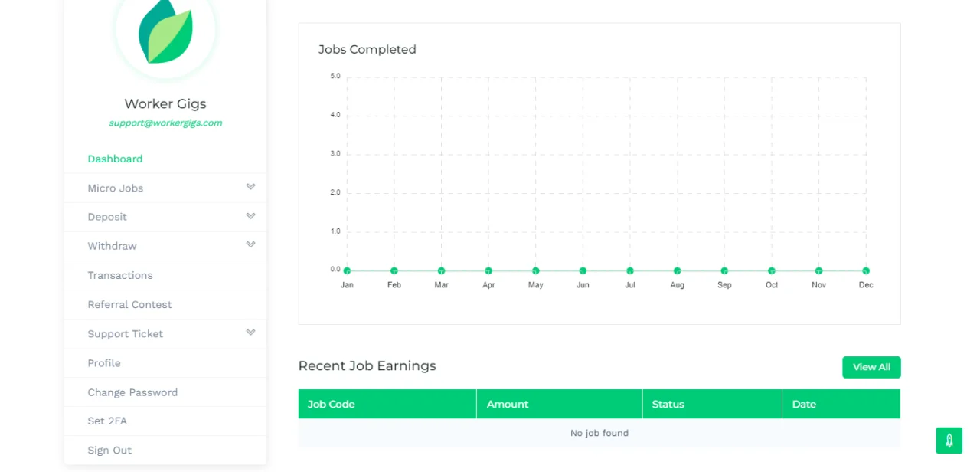Click the Mar data point on chart

click(441, 270)
